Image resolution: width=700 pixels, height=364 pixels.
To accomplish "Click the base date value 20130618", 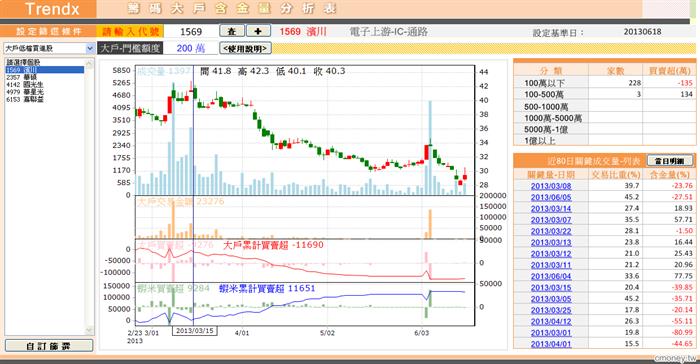I will click(642, 32).
